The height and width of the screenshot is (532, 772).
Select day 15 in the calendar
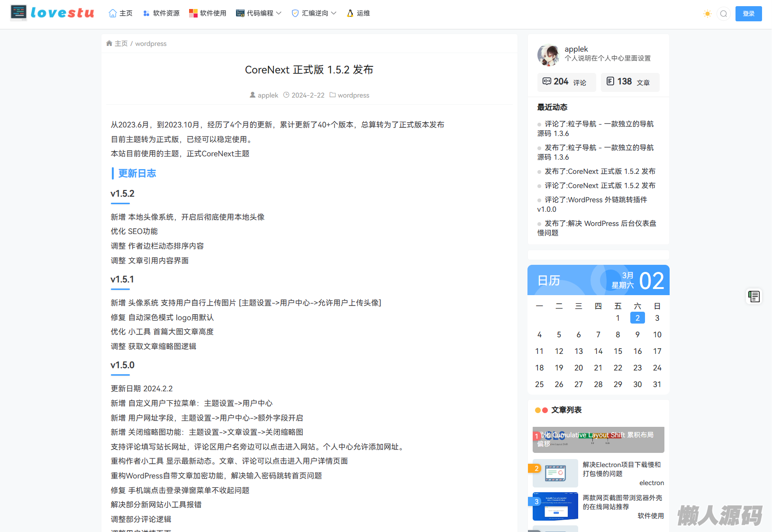click(618, 351)
